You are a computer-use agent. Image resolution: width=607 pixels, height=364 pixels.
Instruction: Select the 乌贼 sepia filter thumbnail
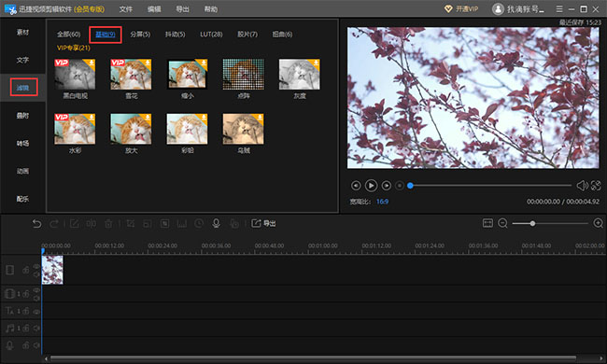[243, 129]
